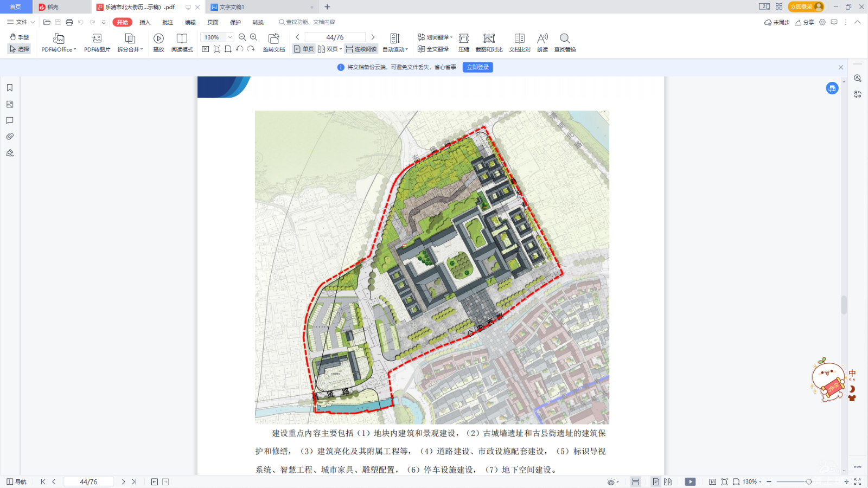Switch to the 批注 ribbon tab
Screen dimensions: 868x488
click(x=168, y=22)
